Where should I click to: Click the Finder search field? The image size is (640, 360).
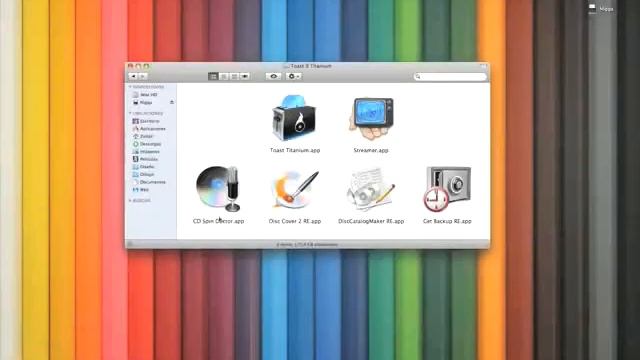pos(450,76)
